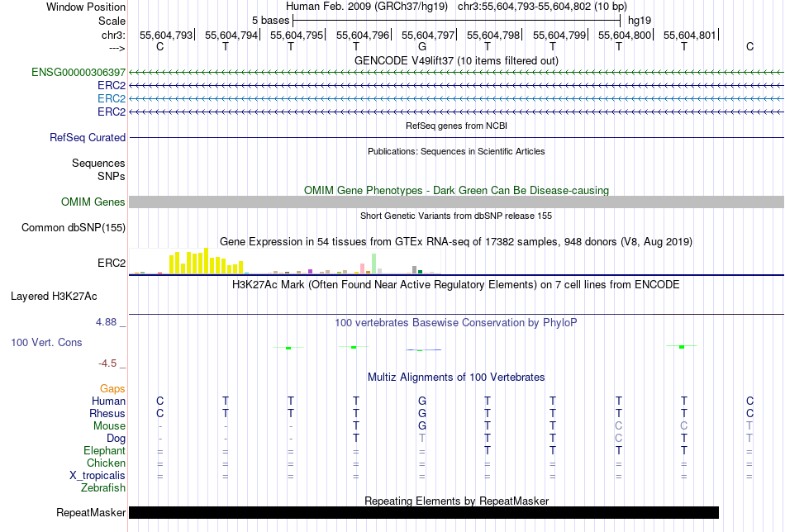Click the 5 bases scale bar
The width and height of the screenshot is (785, 532).
[456, 21]
